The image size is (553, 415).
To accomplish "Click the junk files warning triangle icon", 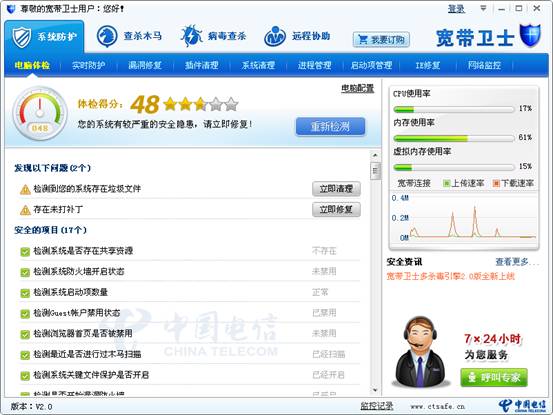I will click(x=25, y=190).
